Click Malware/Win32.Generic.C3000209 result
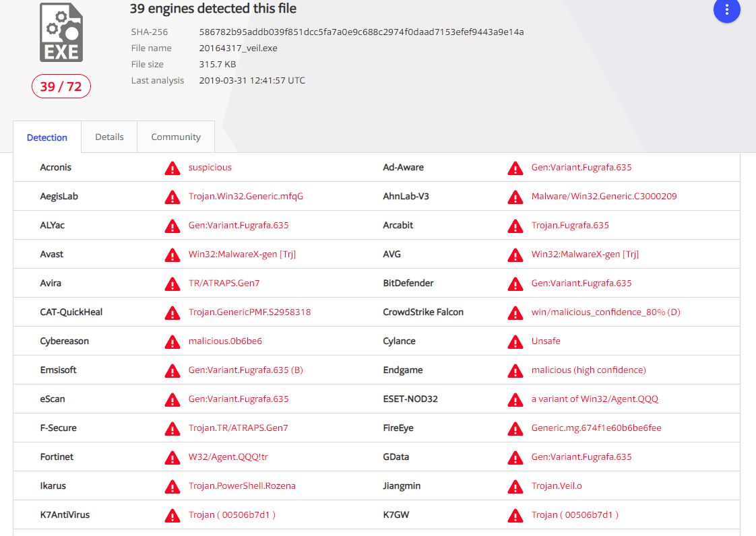This screenshot has width=756, height=536. 604,196
